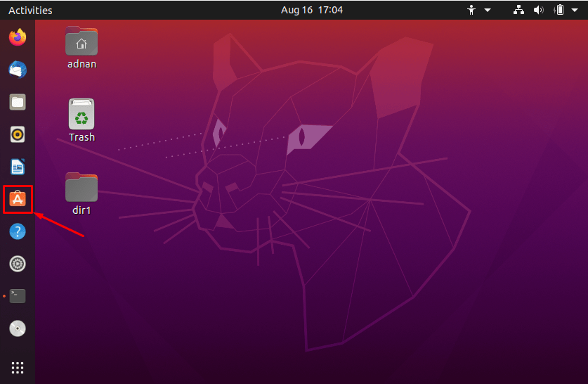This screenshot has width=588, height=384.
Task: Open the Files manager in dock
Action: click(18, 102)
